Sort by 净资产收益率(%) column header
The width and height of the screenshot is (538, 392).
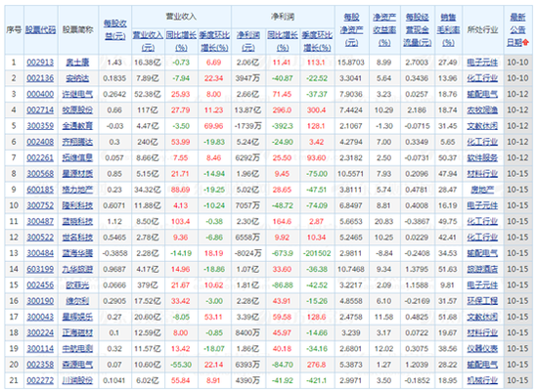pyautogui.click(x=384, y=30)
